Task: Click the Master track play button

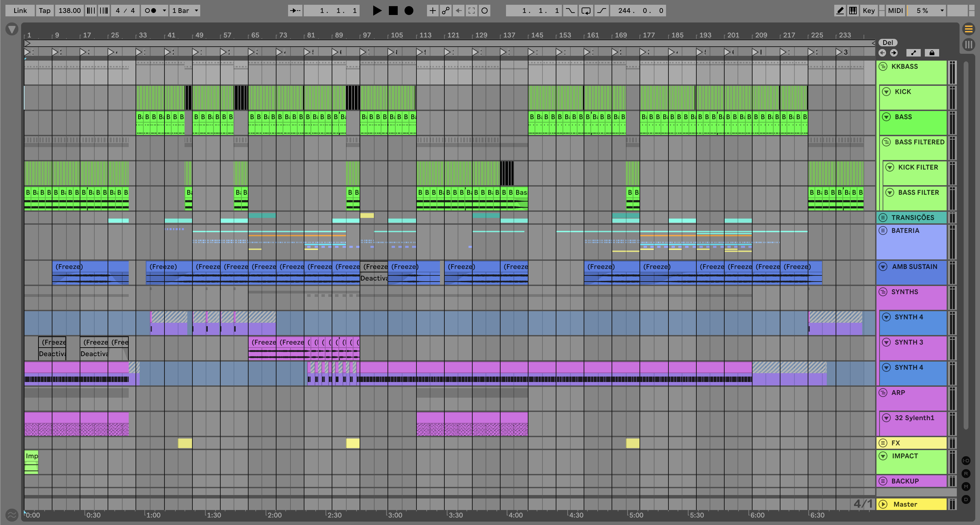Action: tap(883, 504)
